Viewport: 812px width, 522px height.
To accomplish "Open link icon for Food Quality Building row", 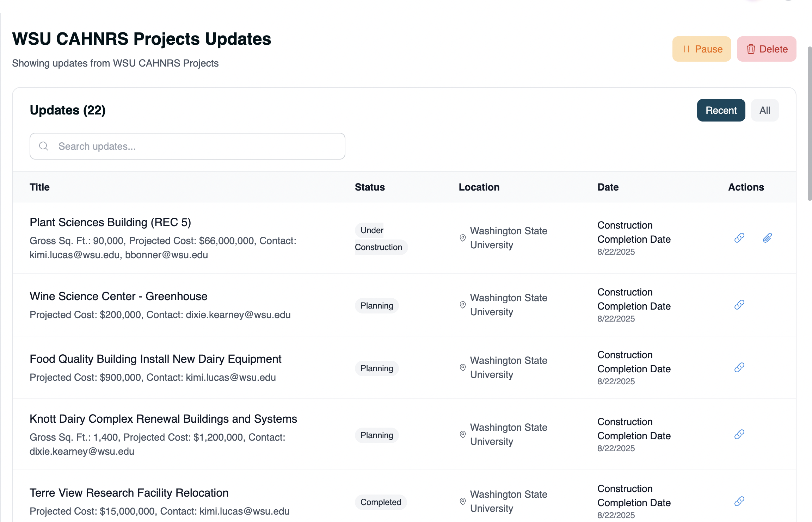I will coord(739,368).
